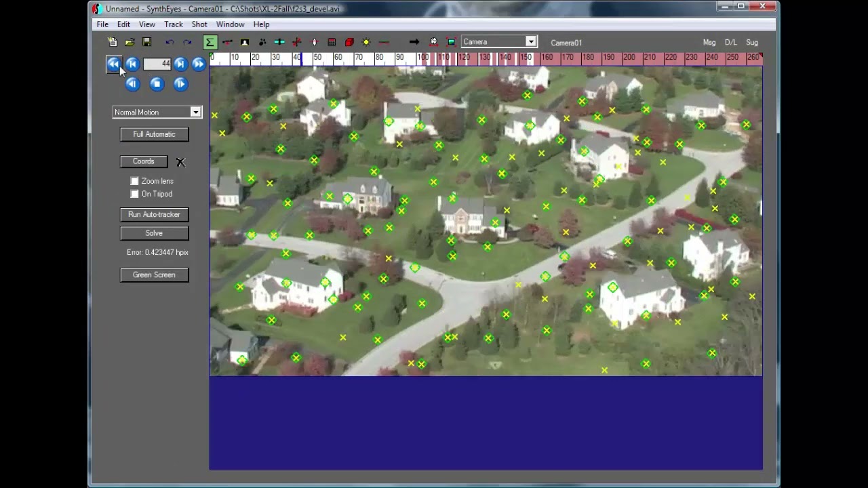
Task: Open the Window menu
Action: [x=231, y=24]
